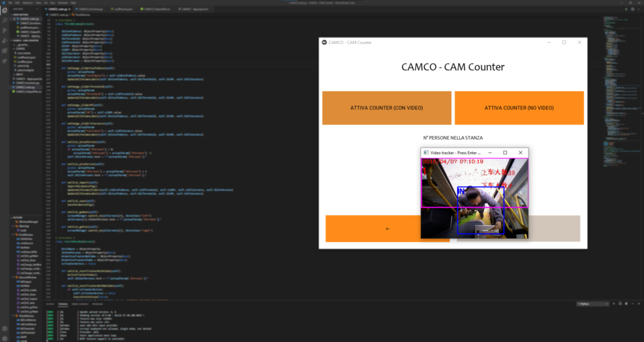Collapse the Outline section in sidebar

click(x=17, y=218)
